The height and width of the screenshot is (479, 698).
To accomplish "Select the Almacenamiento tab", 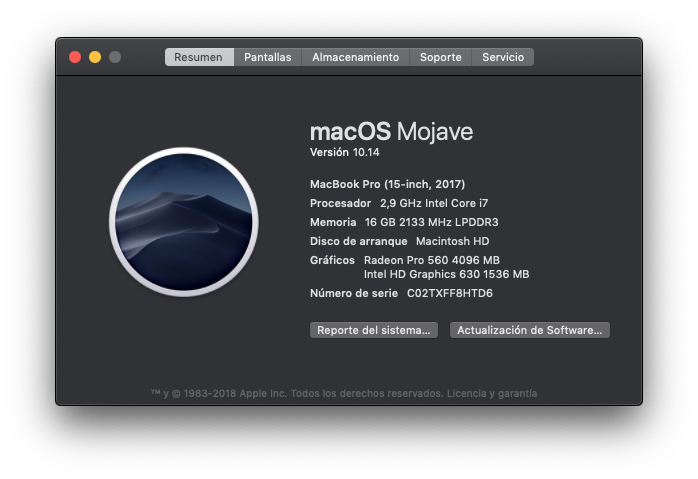I will [355, 57].
